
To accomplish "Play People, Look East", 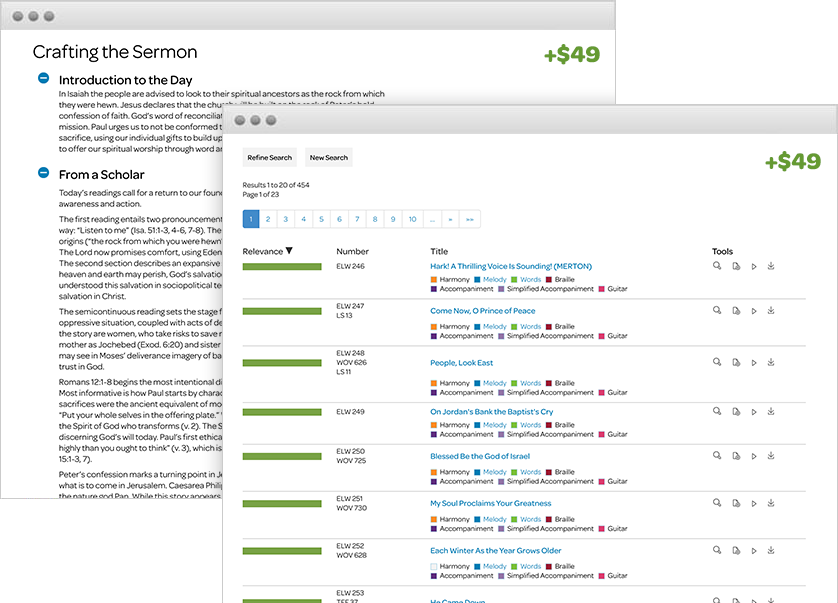I will click(754, 362).
